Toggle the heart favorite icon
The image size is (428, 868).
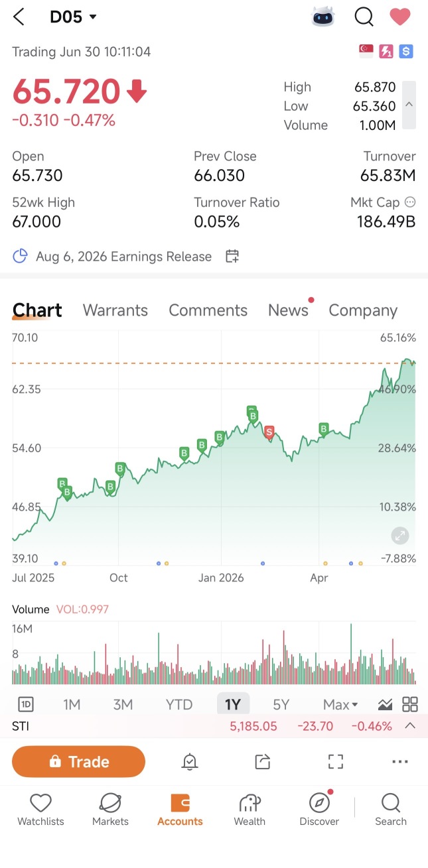pyautogui.click(x=400, y=17)
